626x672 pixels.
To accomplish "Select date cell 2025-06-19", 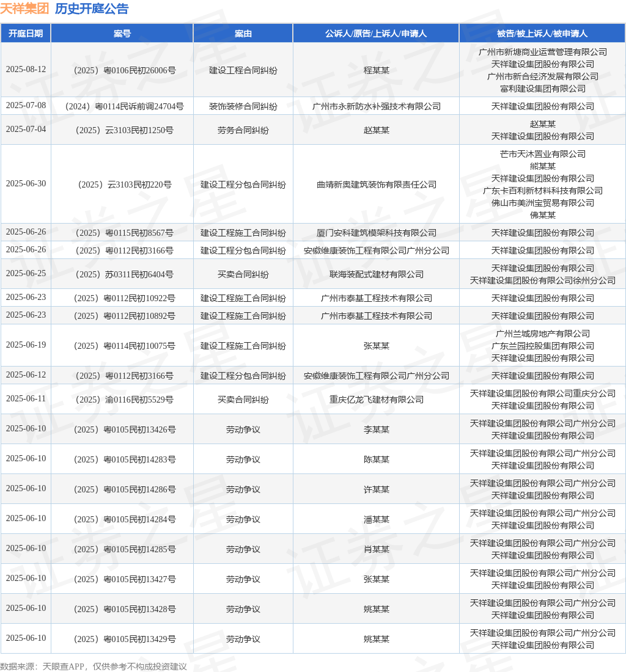I will pos(26,345).
